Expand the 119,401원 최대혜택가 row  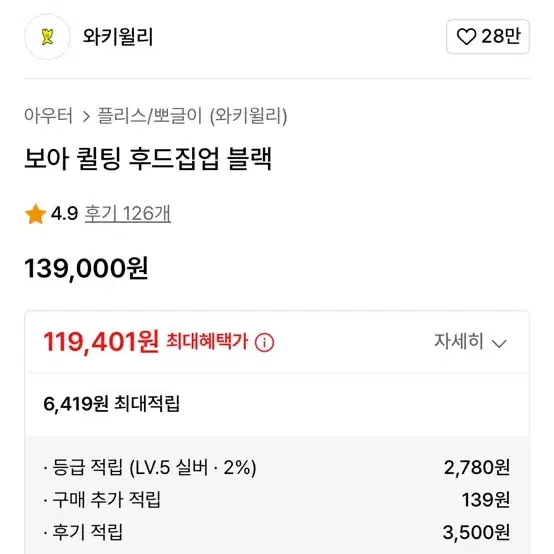click(x=277, y=342)
